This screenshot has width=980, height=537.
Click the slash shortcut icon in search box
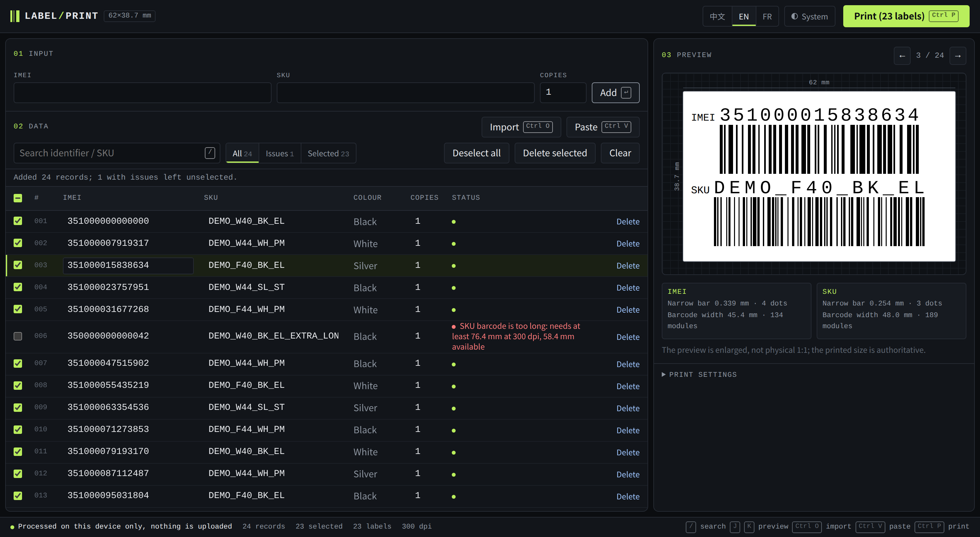[x=210, y=153]
